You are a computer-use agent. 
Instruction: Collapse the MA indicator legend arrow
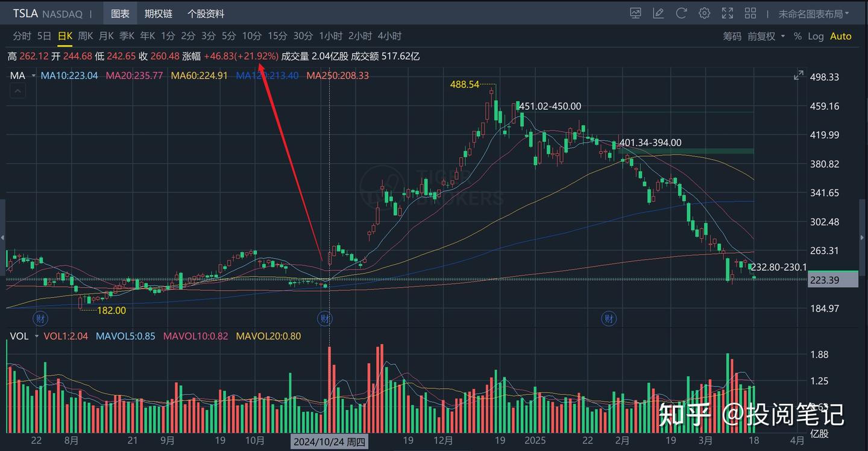17,91
